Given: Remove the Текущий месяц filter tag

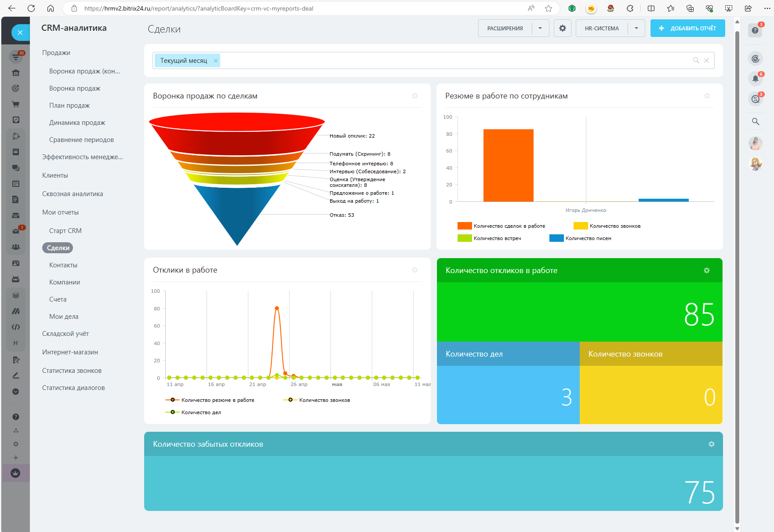Looking at the screenshot, I should point(216,61).
